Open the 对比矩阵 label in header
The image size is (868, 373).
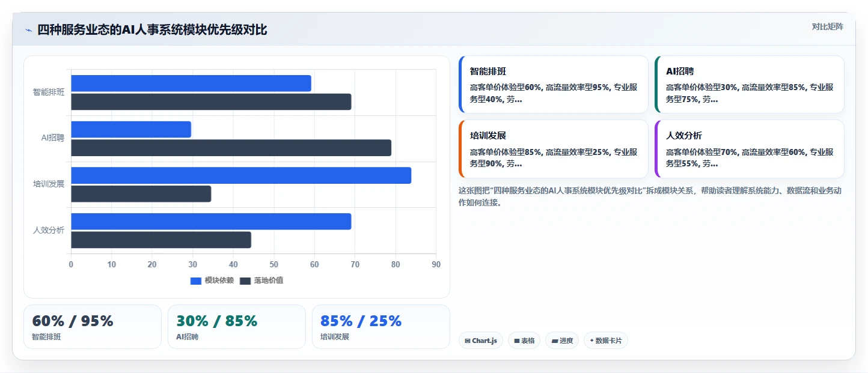click(x=828, y=26)
